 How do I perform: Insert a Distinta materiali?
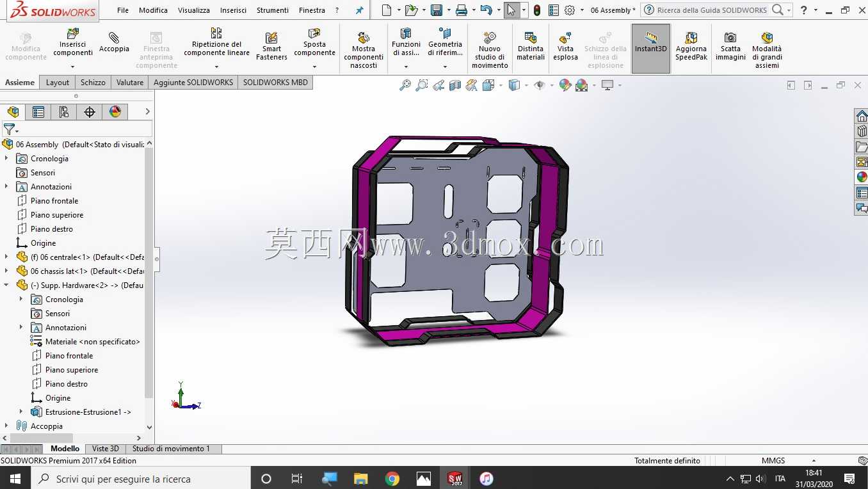pos(530,46)
